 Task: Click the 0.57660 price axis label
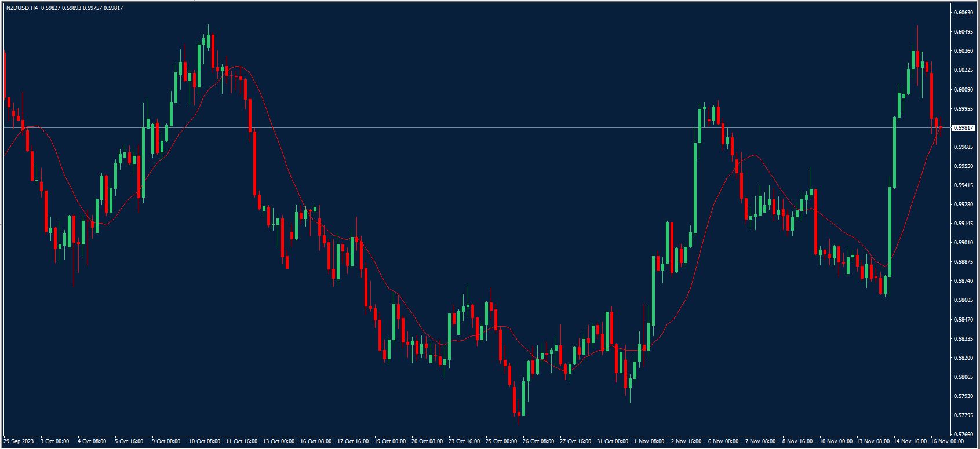pos(964,434)
